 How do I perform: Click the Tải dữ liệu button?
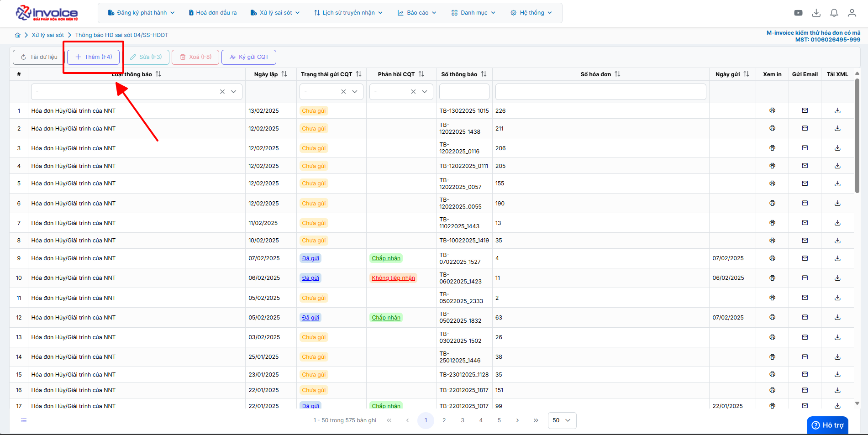39,57
